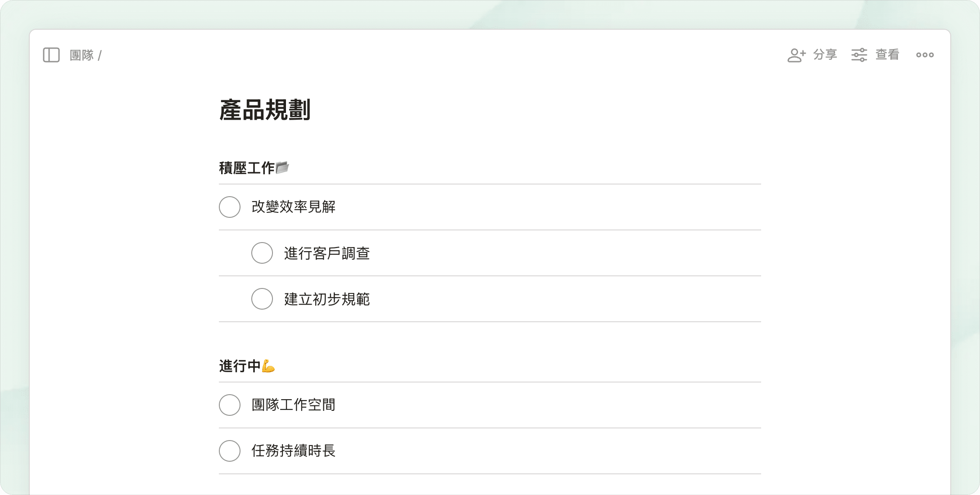980x495 pixels.
Task: Open the three-dot more options menu
Action: (925, 55)
